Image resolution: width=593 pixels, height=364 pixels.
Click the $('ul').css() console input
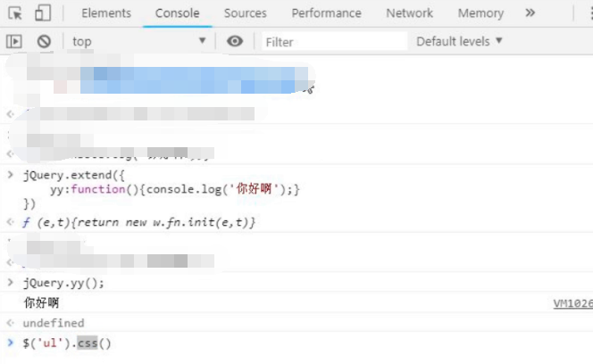(x=67, y=343)
